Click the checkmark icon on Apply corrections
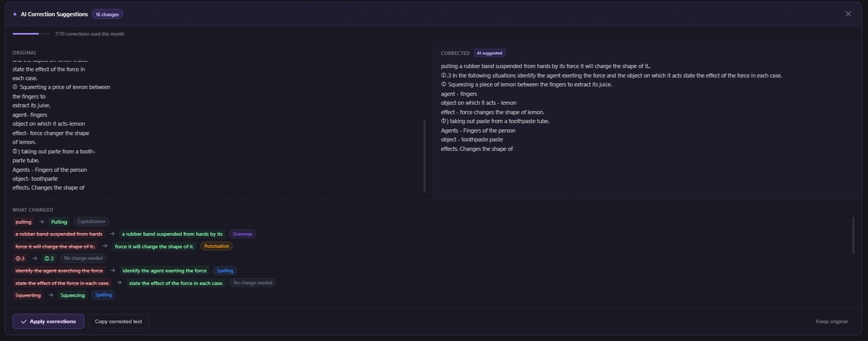 24,322
